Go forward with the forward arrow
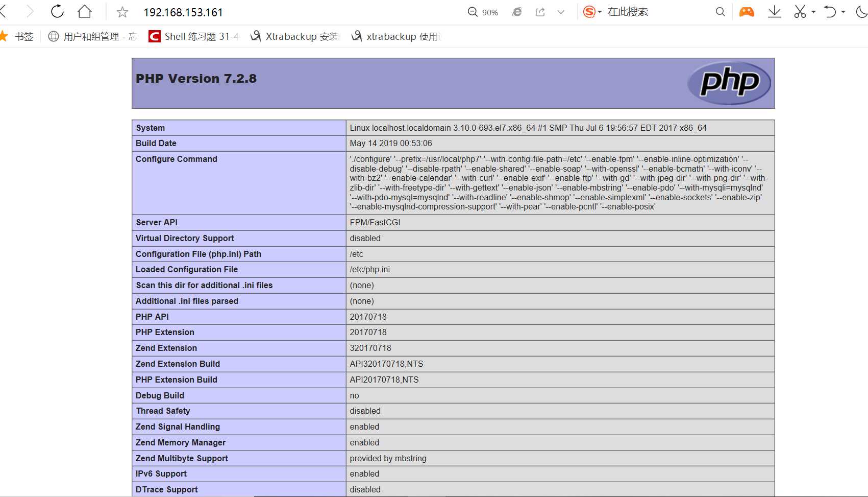This screenshot has height=497, width=868. pyautogui.click(x=30, y=11)
